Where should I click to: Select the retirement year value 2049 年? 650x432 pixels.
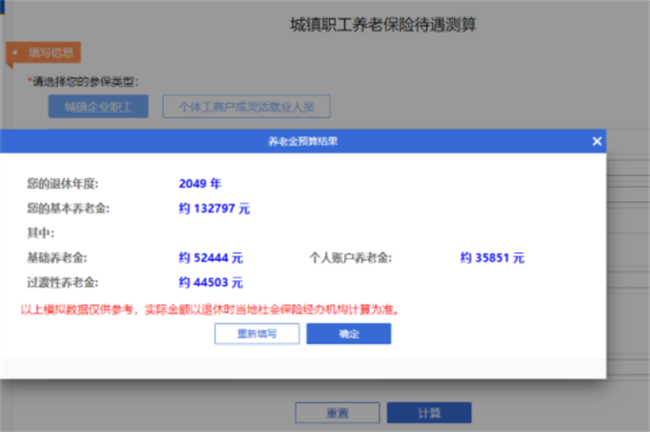(x=199, y=184)
